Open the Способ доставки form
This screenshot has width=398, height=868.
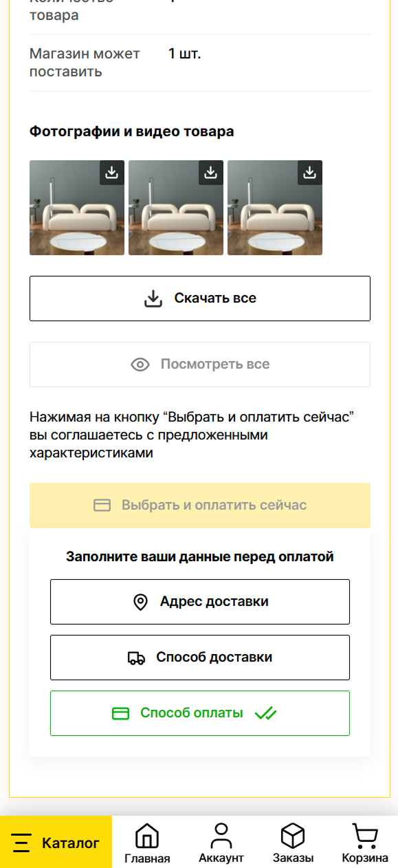[199, 658]
